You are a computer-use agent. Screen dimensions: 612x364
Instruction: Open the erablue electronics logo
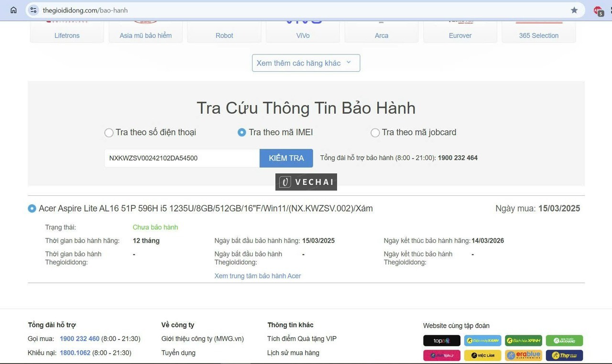[x=523, y=355]
